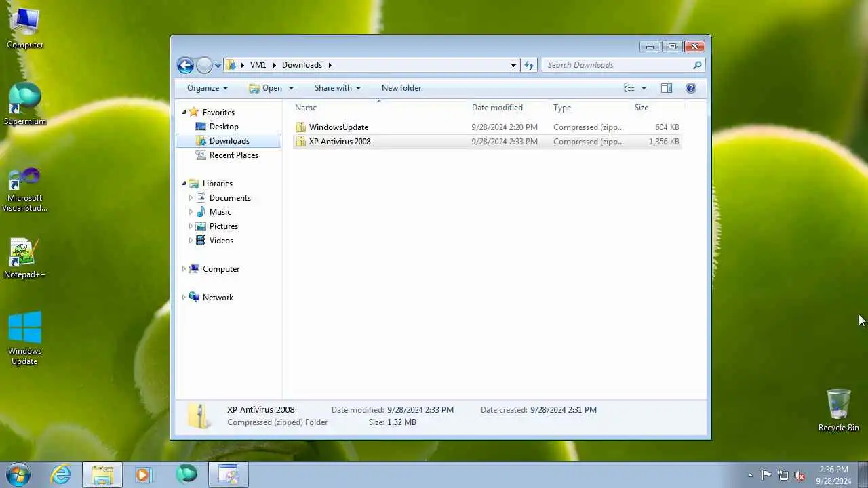868x488 pixels.
Task: Expand the Pictures library
Action: pyautogui.click(x=191, y=226)
